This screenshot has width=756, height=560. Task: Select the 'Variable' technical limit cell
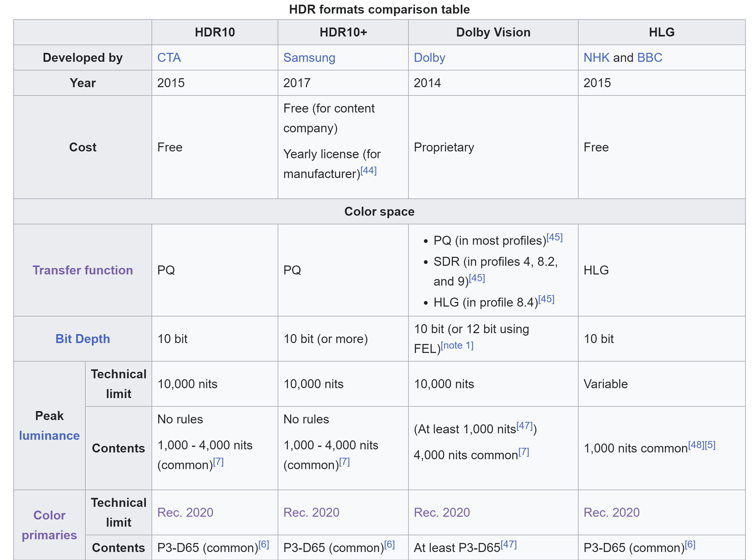[x=661, y=384]
